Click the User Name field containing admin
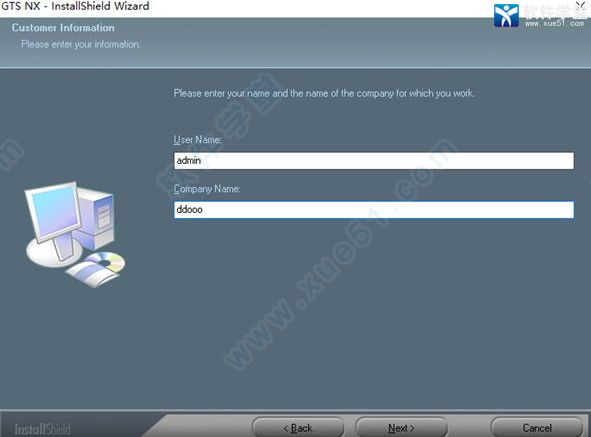 (x=374, y=161)
